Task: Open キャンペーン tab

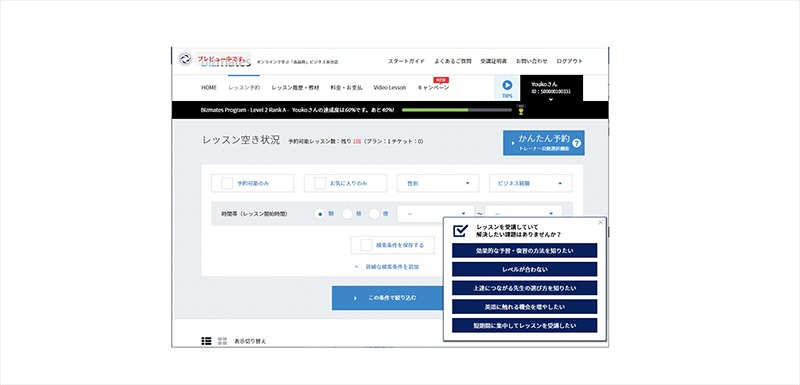Action: tap(433, 88)
